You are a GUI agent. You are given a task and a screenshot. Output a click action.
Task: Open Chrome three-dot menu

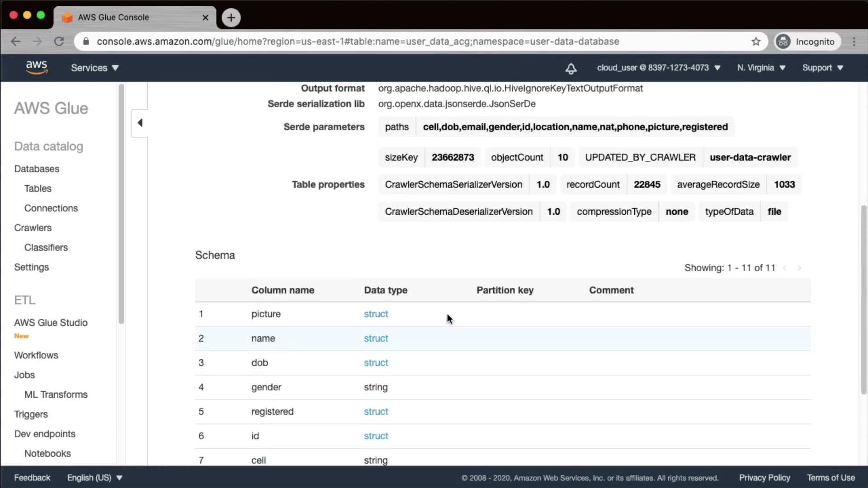[x=854, y=42]
